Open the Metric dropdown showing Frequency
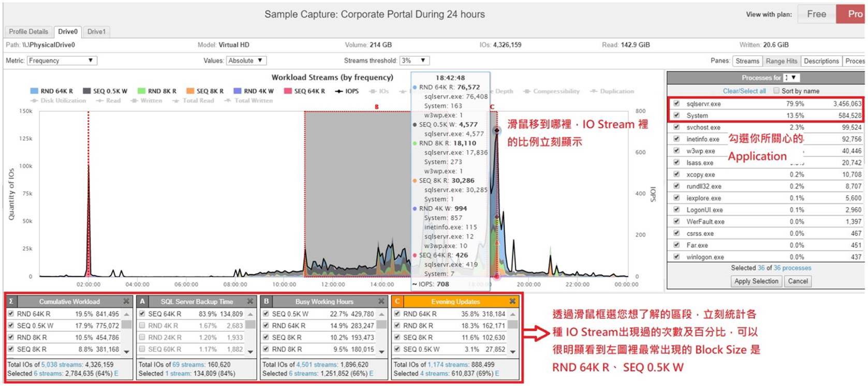 (62, 61)
